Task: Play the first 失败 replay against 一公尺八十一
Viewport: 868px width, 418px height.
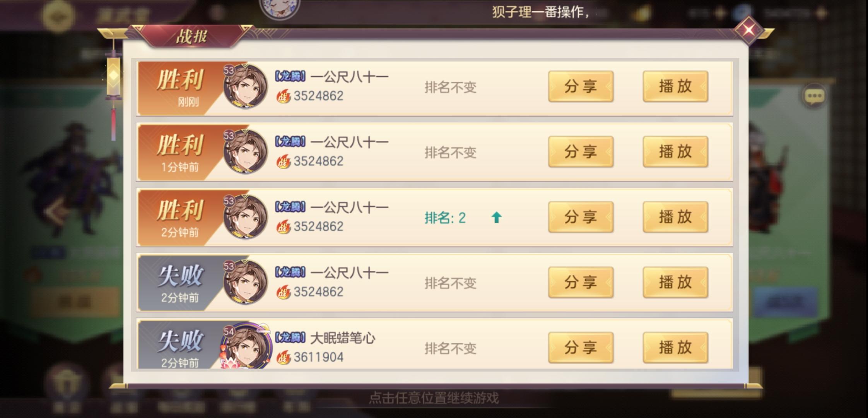Action: (675, 283)
